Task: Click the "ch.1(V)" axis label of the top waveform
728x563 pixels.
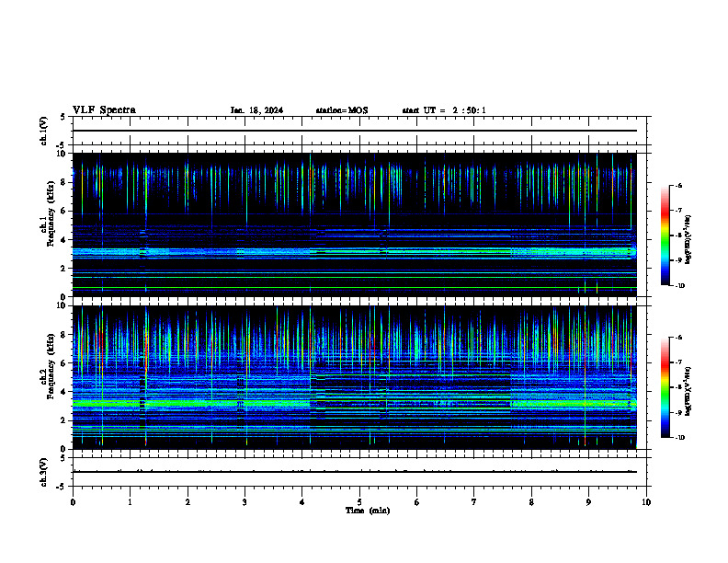Action: [x=43, y=131]
